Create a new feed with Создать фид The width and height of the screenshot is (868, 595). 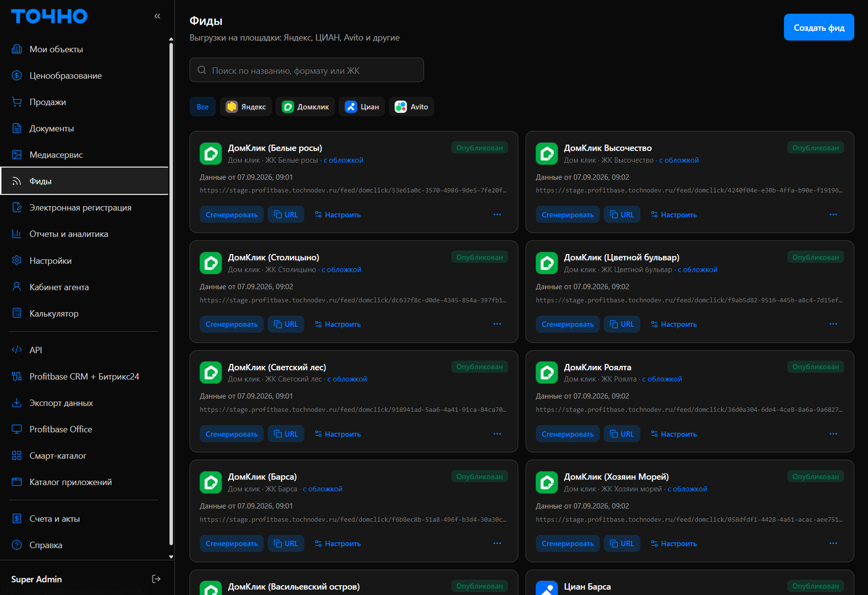(x=819, y=27)
